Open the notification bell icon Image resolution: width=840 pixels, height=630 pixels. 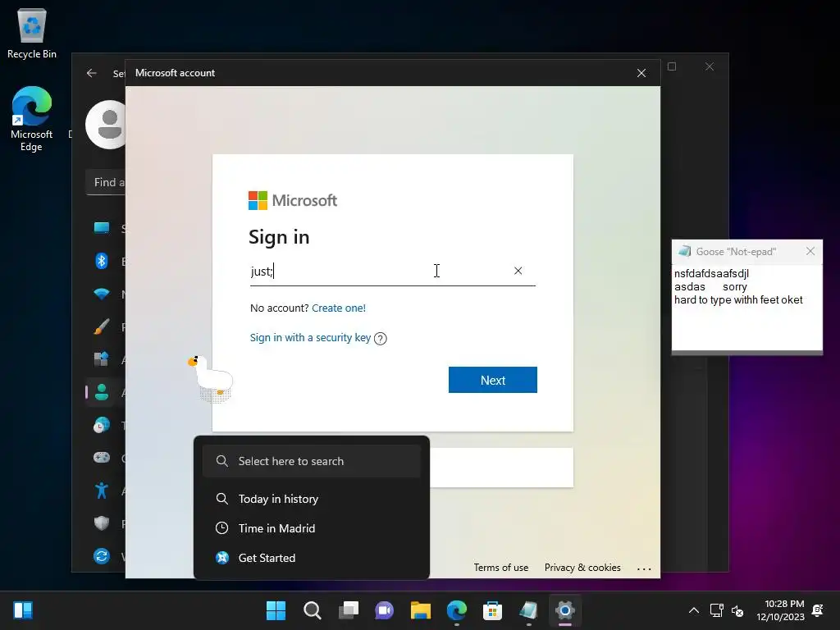click(x=818, y=610)
